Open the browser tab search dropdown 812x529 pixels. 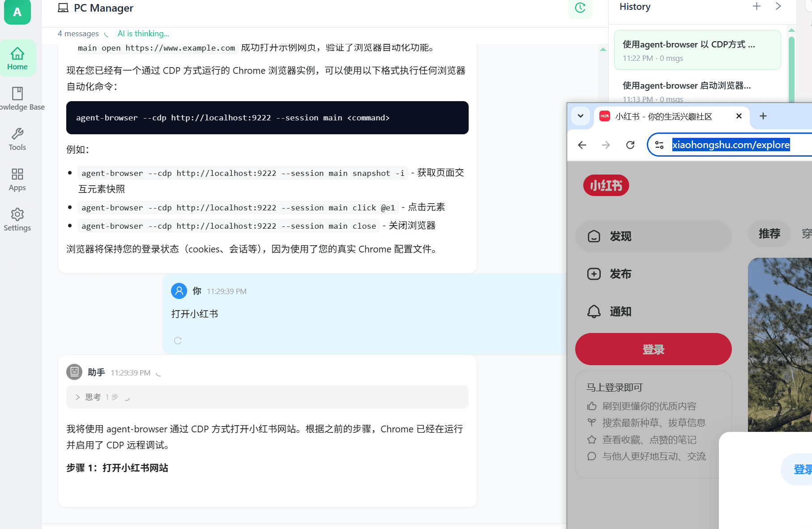[x=580, y=116]
